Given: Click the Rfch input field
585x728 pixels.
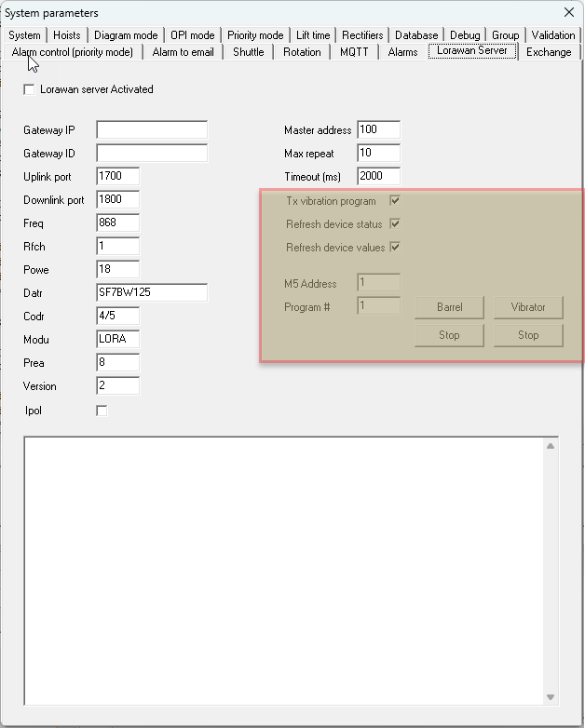Looking at the screenshot, I should pos(118,246).
